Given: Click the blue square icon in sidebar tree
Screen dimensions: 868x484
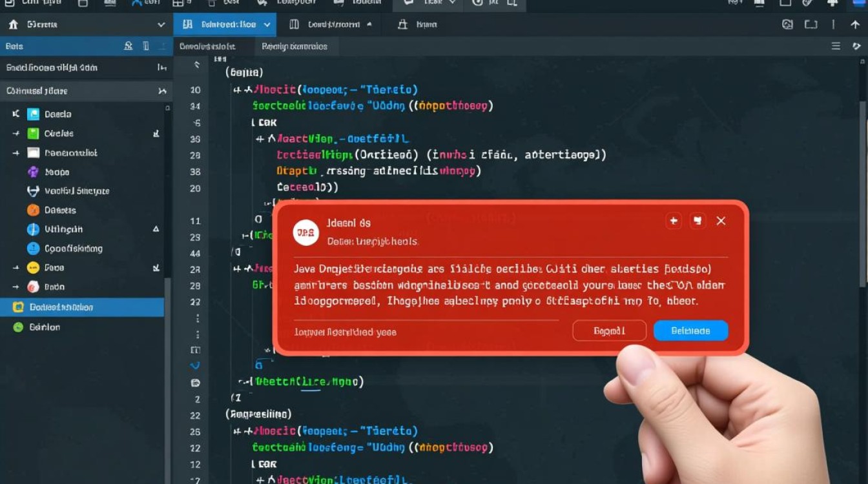Looking at the screenshot, I should [33, 114].
